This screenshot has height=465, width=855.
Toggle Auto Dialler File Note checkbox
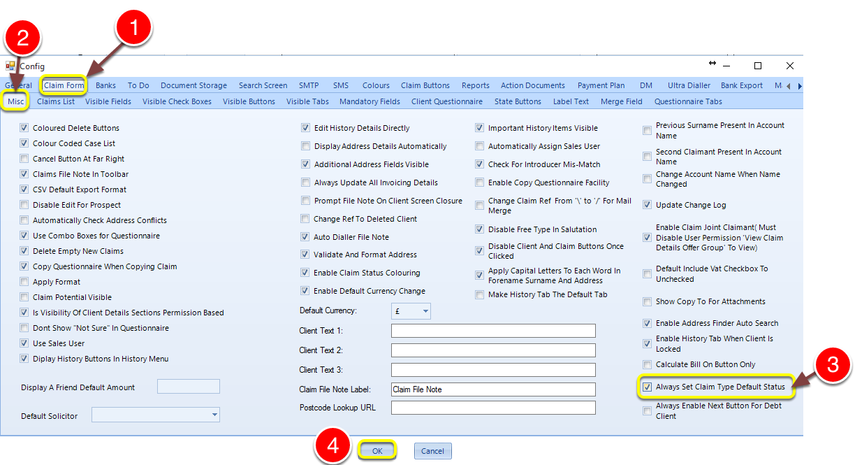click(305, 237)
